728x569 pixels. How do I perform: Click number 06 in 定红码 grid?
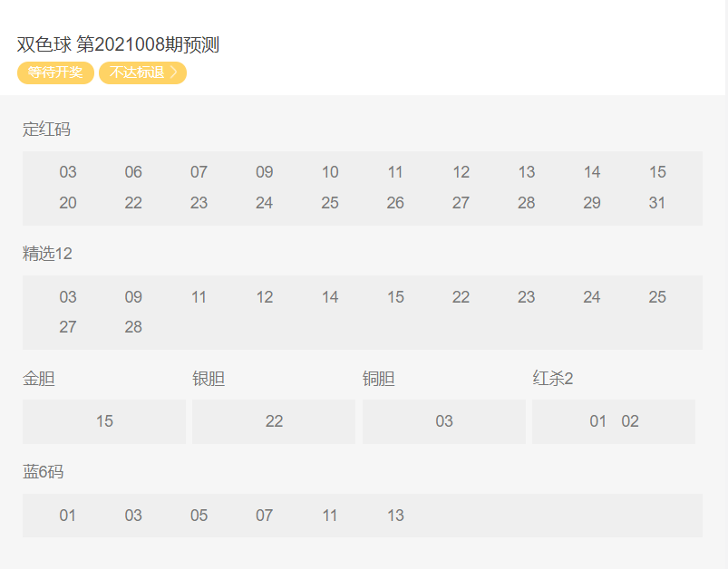point(133,172)
